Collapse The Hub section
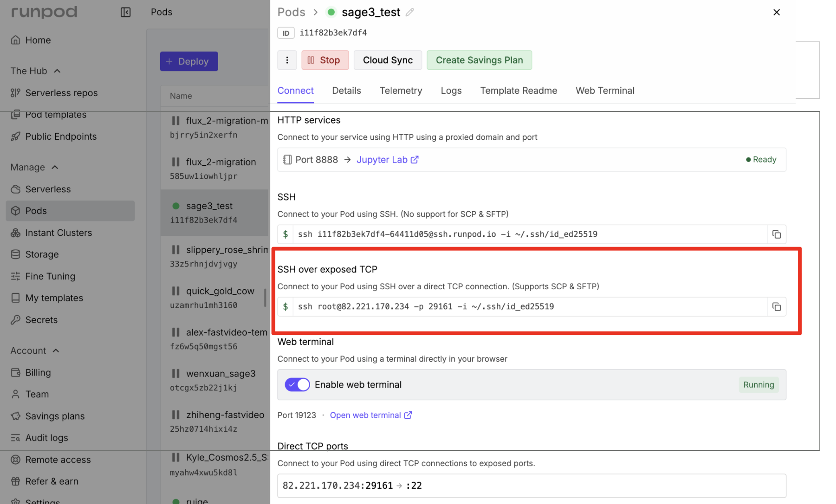 tap(57, 70)
